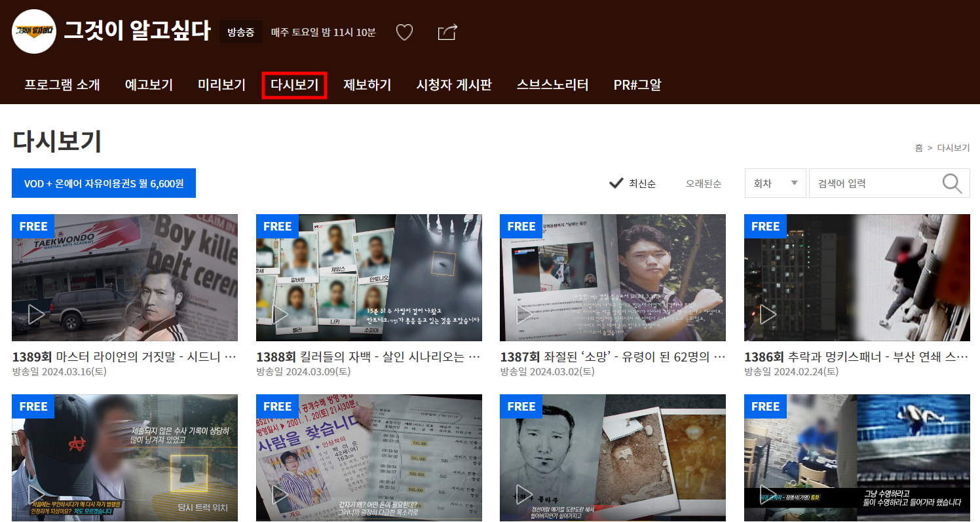Open the 제보하기 menu item
The height and width of the screenshot is (522, 980).
click(367, 84)
